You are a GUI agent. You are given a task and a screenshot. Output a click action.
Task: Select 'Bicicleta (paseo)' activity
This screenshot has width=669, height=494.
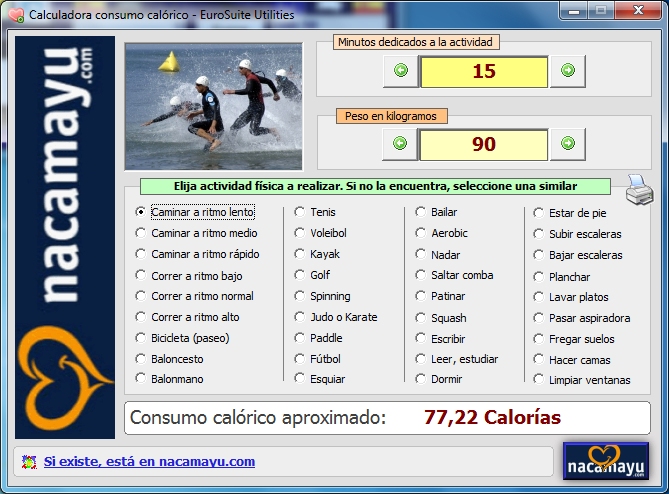[x=141, y=338]
